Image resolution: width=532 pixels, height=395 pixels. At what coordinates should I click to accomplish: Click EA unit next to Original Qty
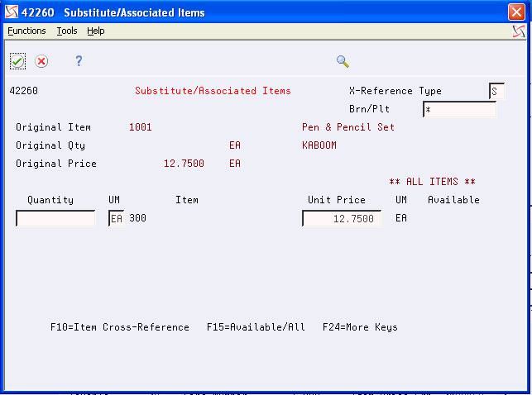pos(235,145)
